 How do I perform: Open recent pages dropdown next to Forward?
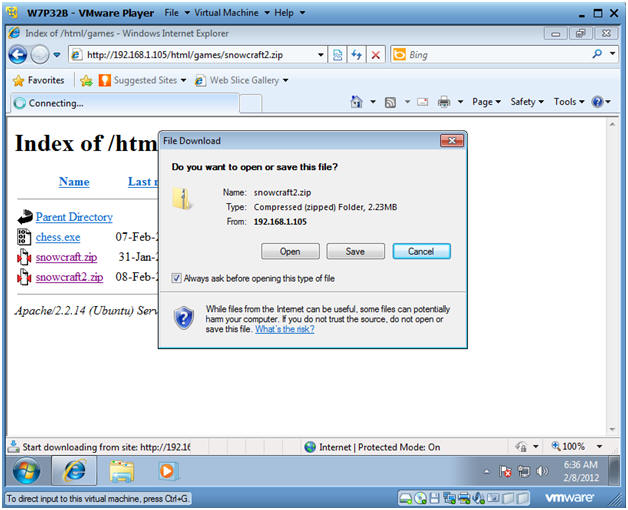pos(57,54)
